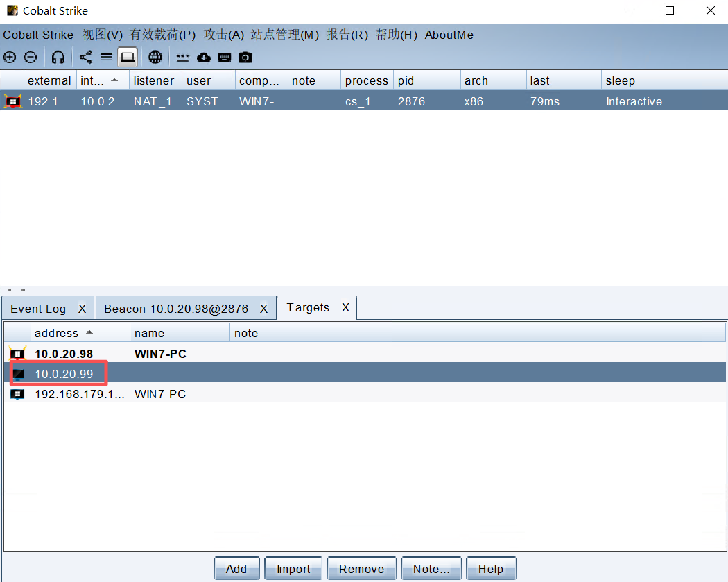The width and height of the screenshot is (728, 582).
Task: Open the 帮助(H) menu
Action: pyautogui.click(x=397, y=35)
